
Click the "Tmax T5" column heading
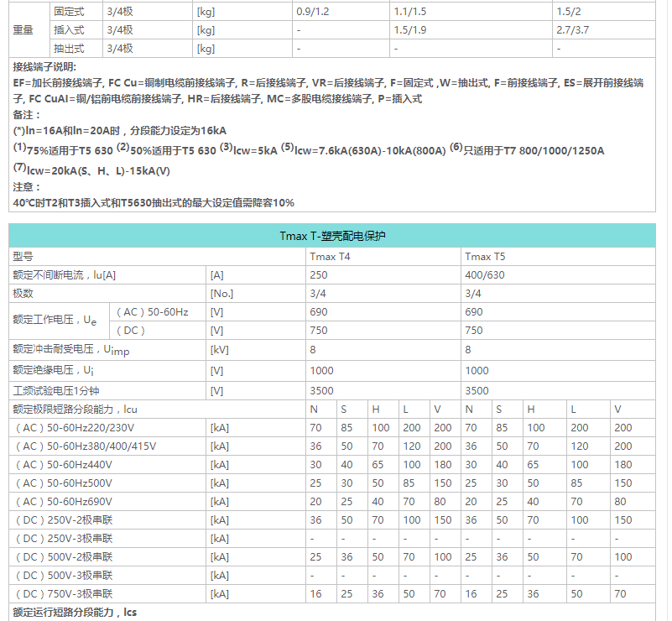pyautogui.click(x=485, y=257)
